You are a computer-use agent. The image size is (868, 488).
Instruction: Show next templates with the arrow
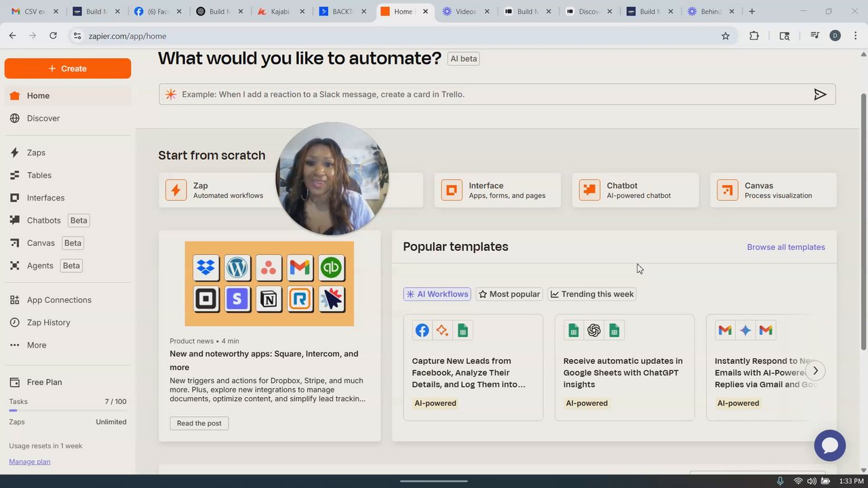coord(816,371)
